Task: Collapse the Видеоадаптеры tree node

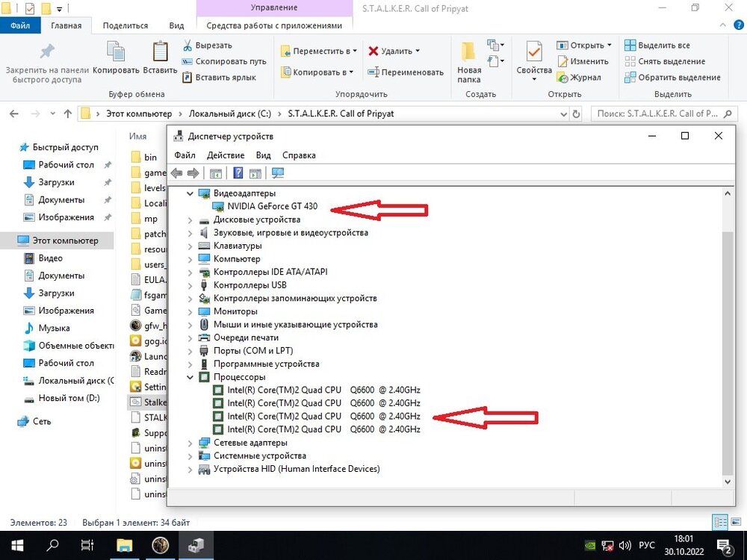Action: click(x=190, y=193)
